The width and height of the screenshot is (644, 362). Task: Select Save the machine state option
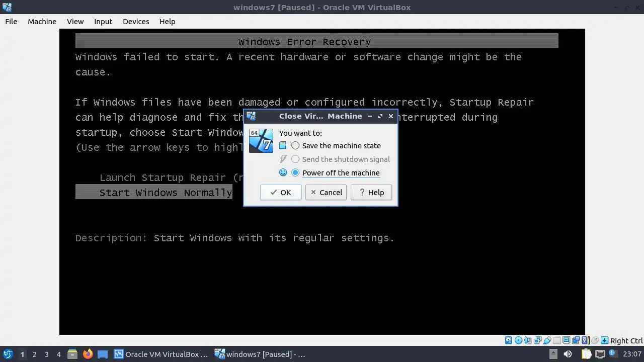pyautogui.click(x=337, y=145)
